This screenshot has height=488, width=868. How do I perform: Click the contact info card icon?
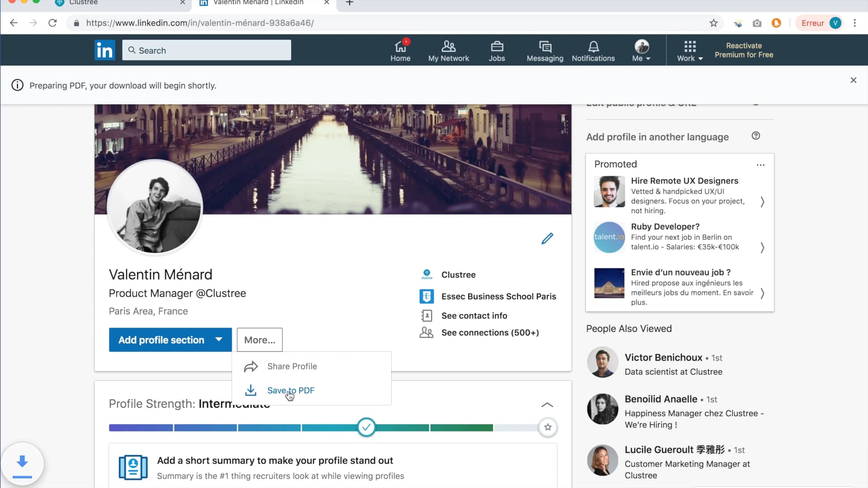pyautogui.click(x=427, y=315)
